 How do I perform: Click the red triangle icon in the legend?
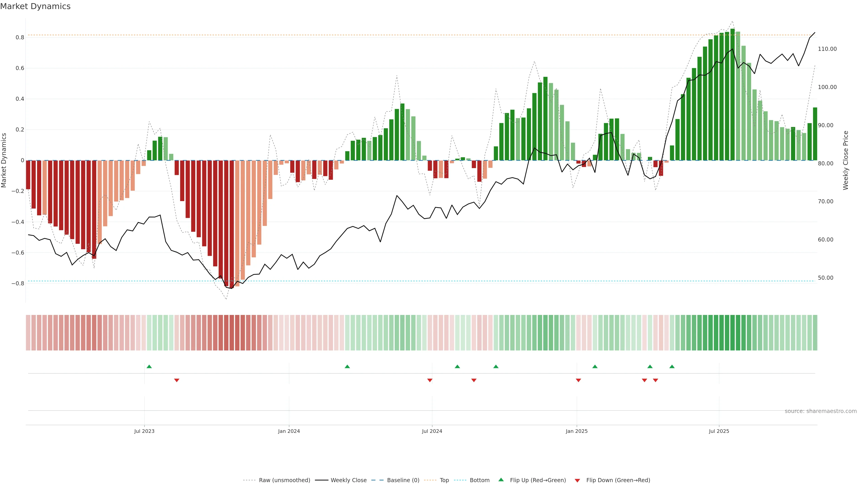(x=577, y=481)
